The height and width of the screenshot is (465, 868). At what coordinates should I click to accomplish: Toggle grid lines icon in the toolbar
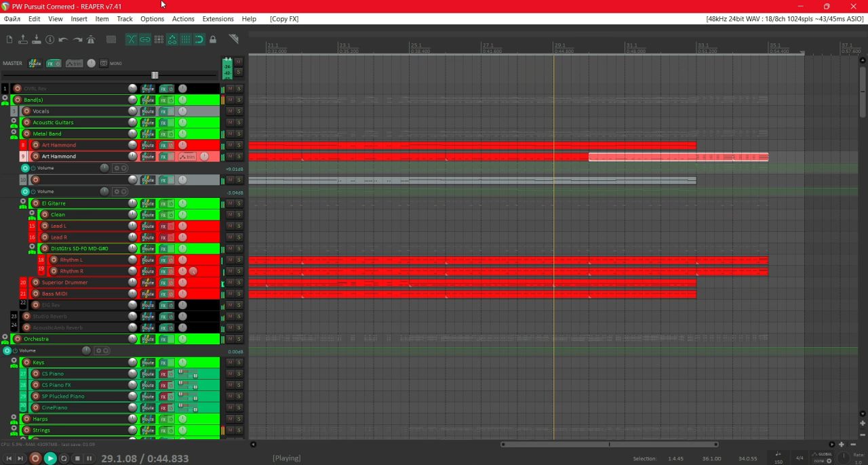[185, 39]
